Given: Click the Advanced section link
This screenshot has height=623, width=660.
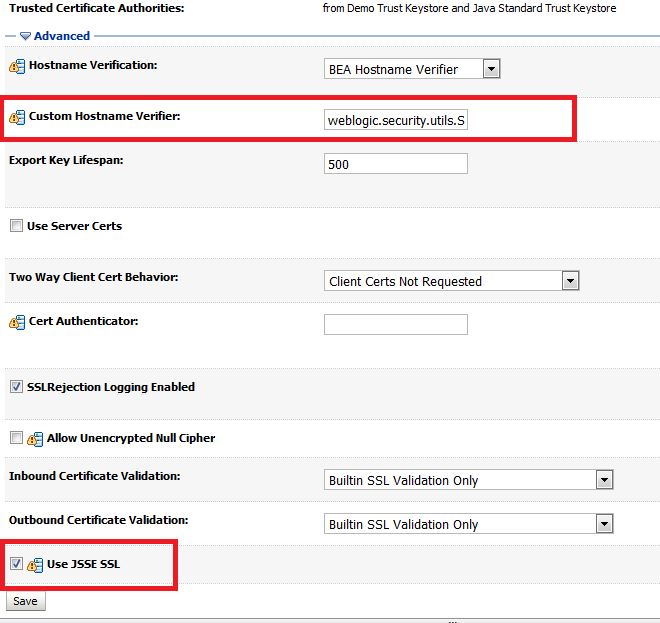Looking at the screenshot, I should click(62, 36).
